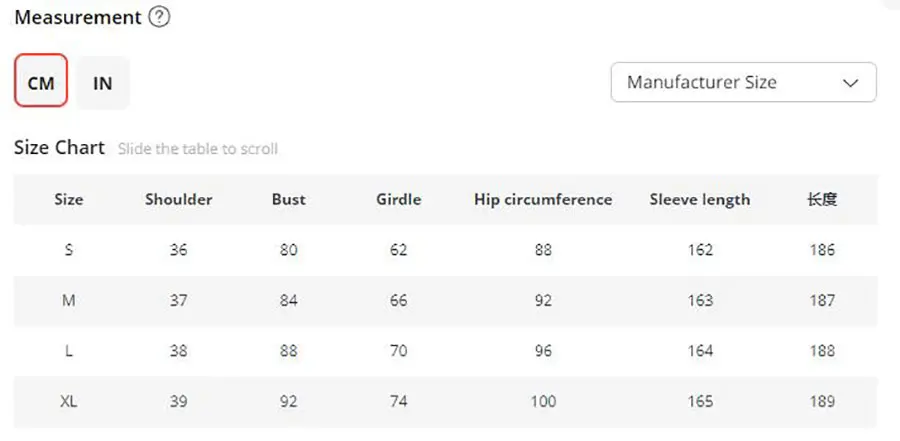Select the XL size row label
This screenshot has height=441, width=900.
pos(68,401)
